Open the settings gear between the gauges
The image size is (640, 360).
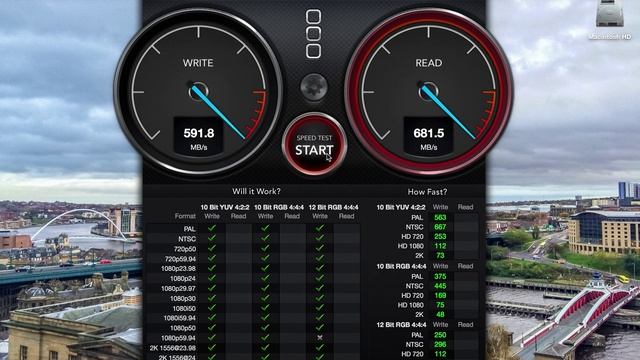[x=313, y=87]
